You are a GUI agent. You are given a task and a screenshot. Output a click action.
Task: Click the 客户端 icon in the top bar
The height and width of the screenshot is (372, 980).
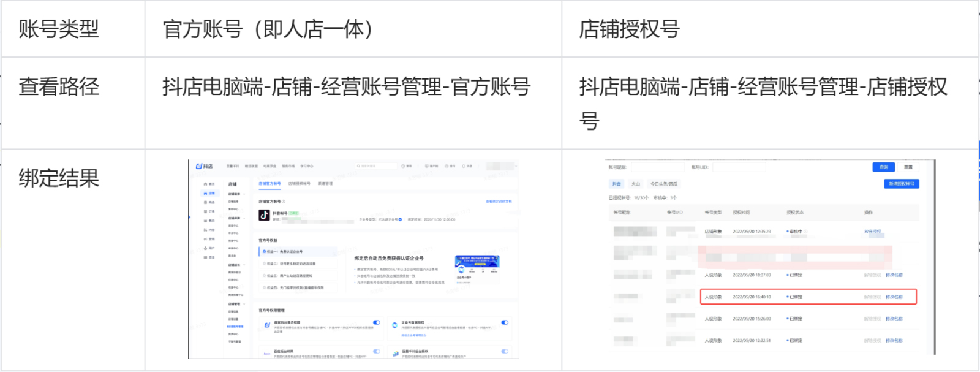tap(427, 166)
